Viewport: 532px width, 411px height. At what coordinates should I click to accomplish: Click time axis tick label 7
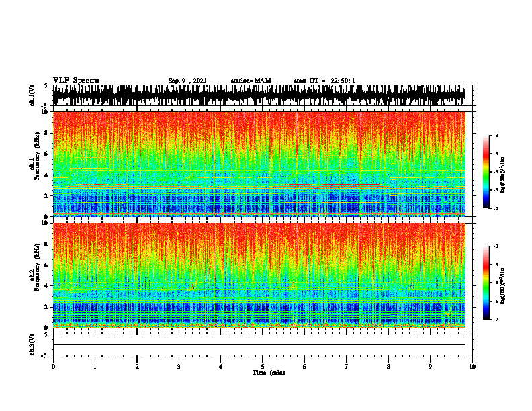point(347,367)
